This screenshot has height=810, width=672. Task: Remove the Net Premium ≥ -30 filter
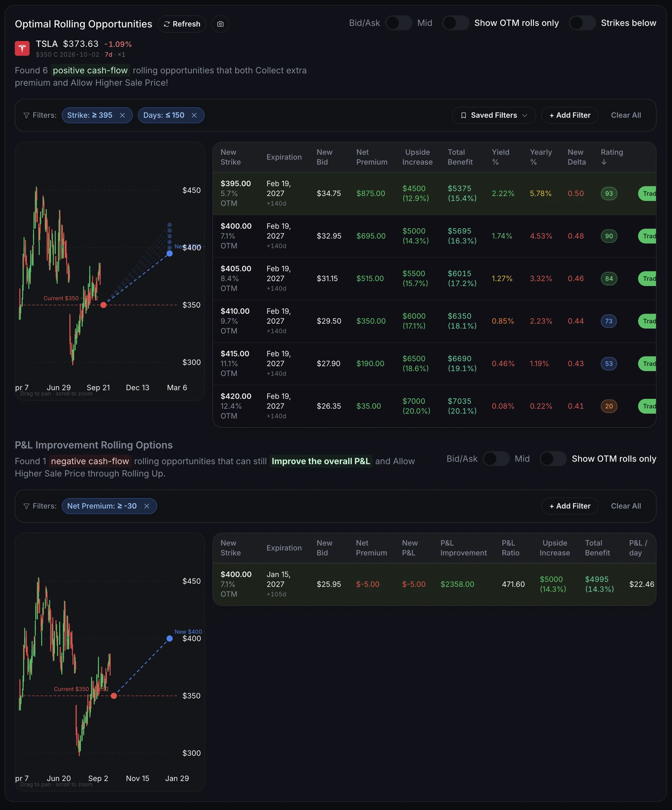pyautogui.click(x=147, y=506)
